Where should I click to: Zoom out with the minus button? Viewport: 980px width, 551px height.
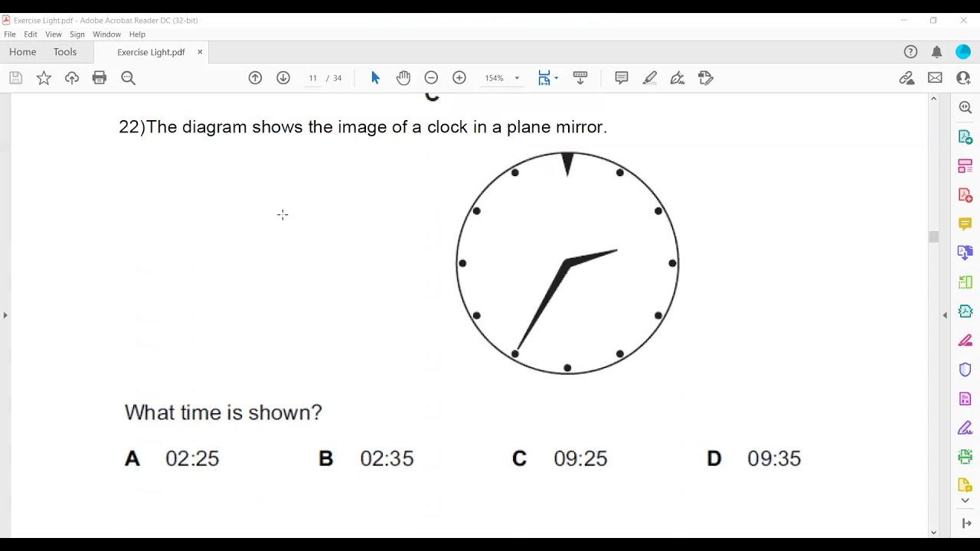(x=431, y=78)
